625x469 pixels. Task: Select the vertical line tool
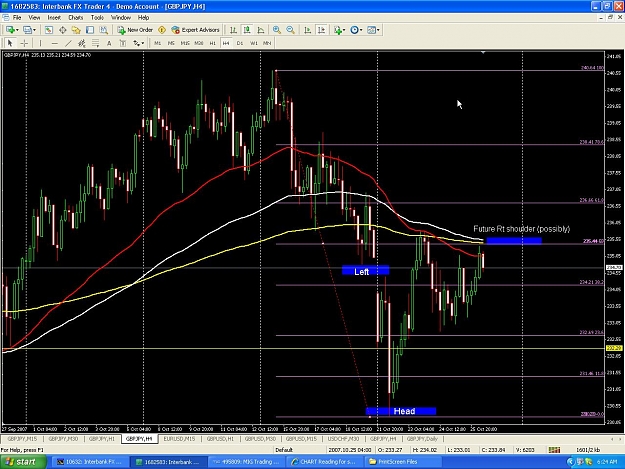click(40, 43)
